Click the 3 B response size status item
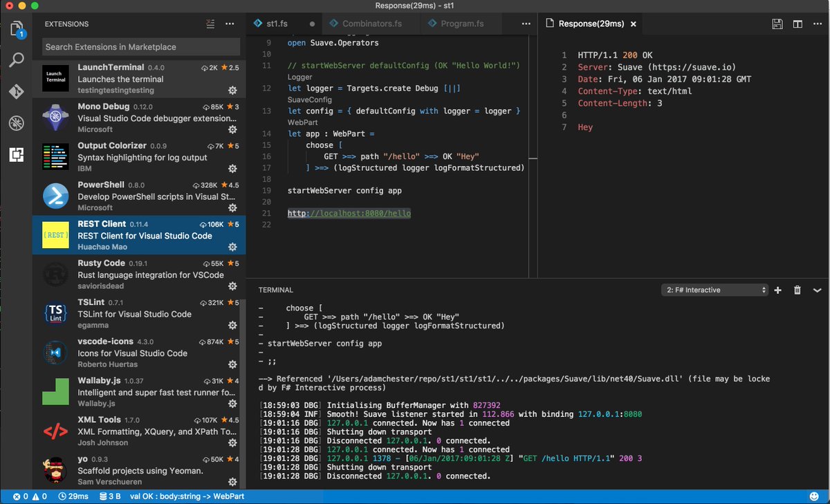Image resolution: width=830 pixels, height=504 pixels. 110,496
